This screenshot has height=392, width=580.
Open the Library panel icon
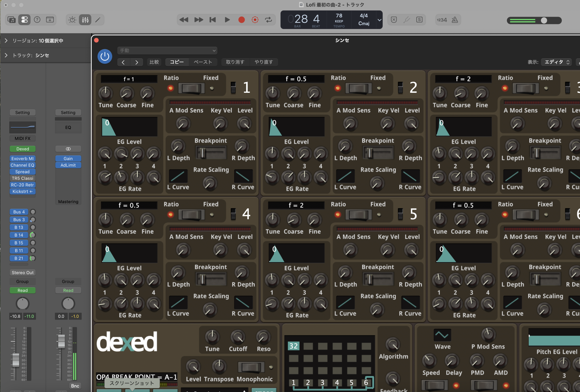click(12, 20)
